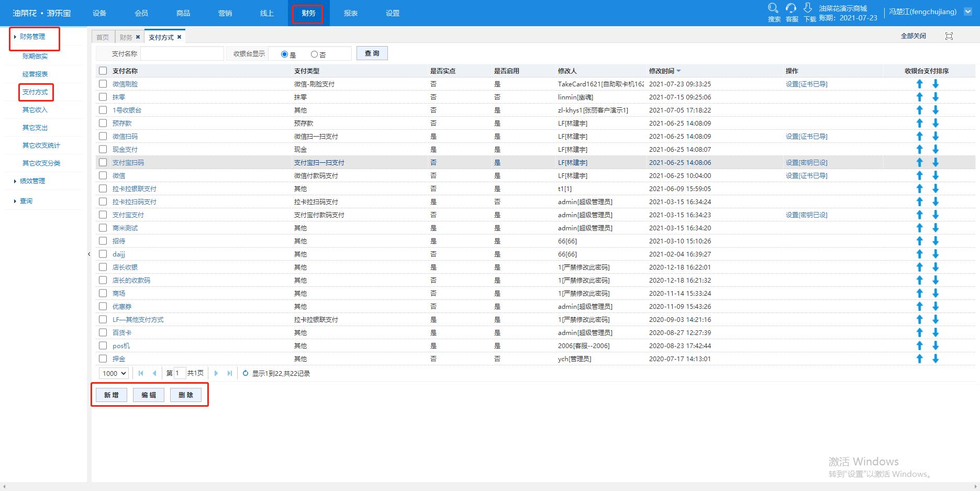Open the 设备 top menu
Screen dimensions: 980x491
99,13
